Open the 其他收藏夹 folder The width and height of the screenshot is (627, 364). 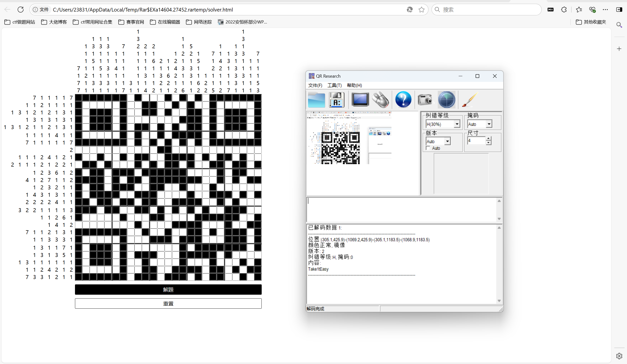point(591,22)
